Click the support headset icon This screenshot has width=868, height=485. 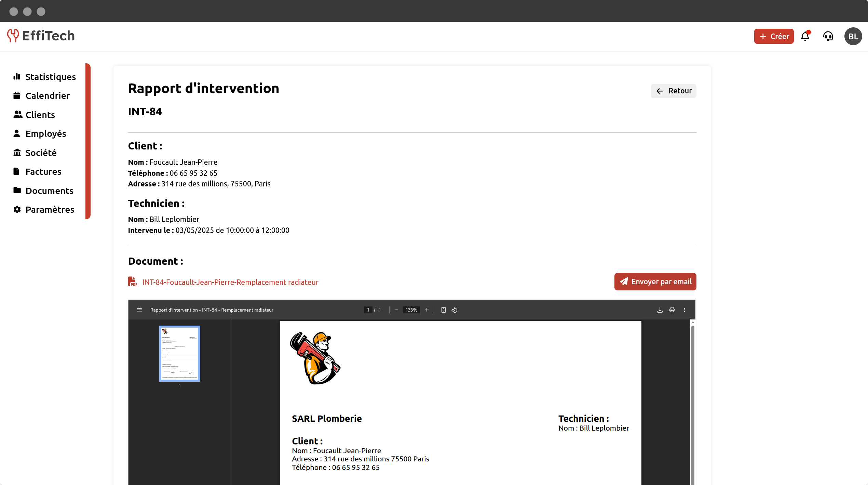pyautogui.click(x=828, y=36)
